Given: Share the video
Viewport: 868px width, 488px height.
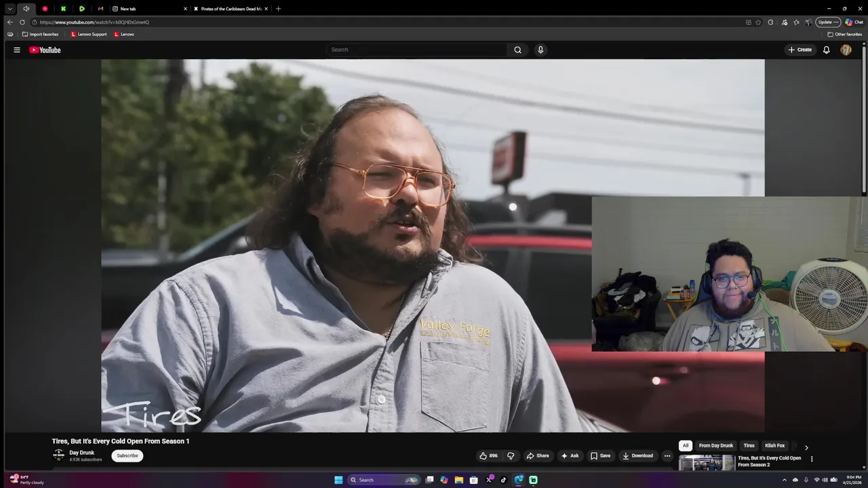Looking at the screenshot, I should coord(538,455).
